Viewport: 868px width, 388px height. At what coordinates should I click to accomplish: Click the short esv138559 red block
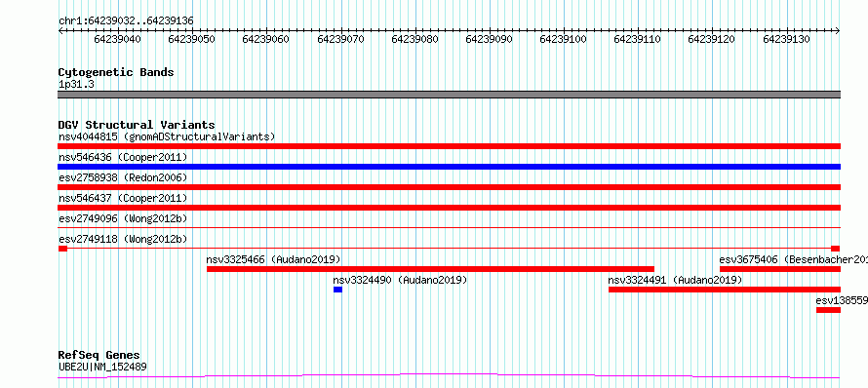828,310
